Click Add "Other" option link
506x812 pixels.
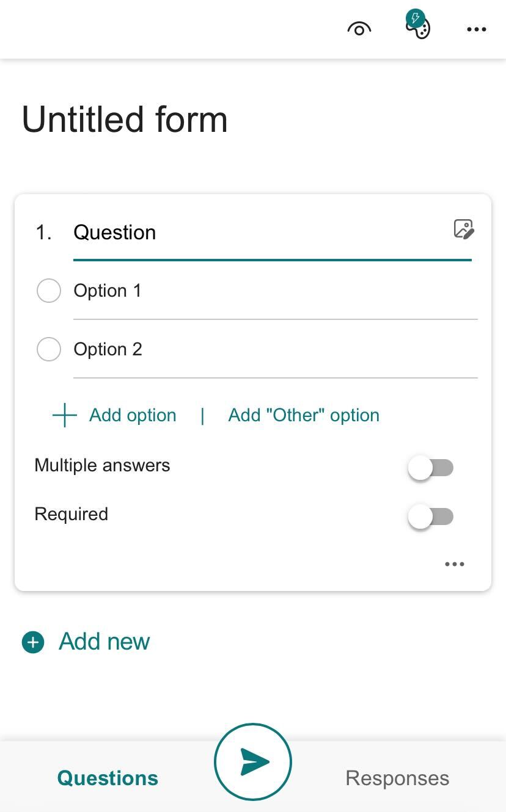tap(304, 415)
